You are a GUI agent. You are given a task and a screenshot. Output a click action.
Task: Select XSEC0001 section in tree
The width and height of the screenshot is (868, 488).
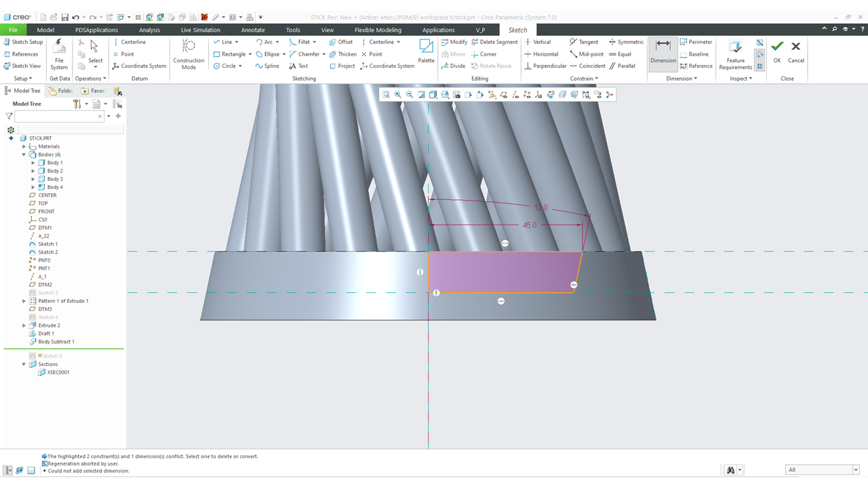[54, 372]
